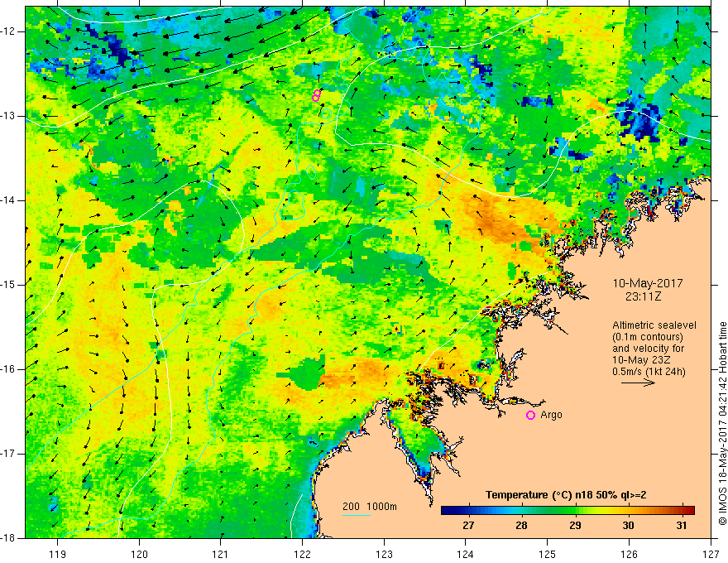Click the "Temperature (°C) n18 50% ql>=2" title

pos(566,495)
